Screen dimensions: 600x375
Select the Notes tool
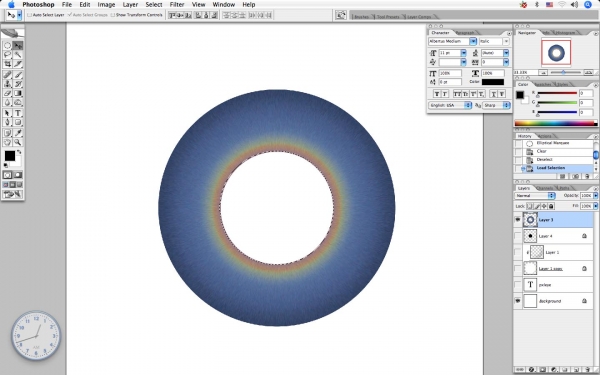pos(7,133)
